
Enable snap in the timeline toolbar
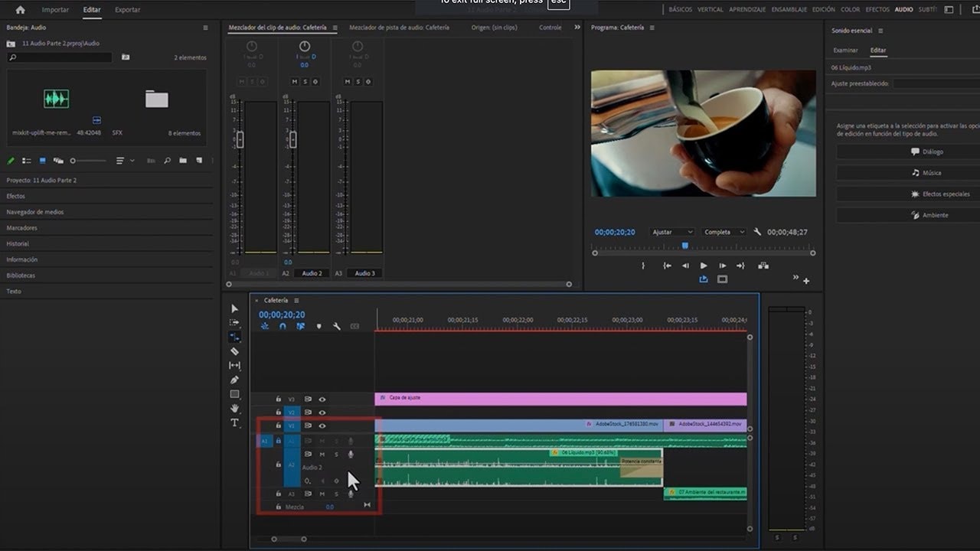point(282,326)
